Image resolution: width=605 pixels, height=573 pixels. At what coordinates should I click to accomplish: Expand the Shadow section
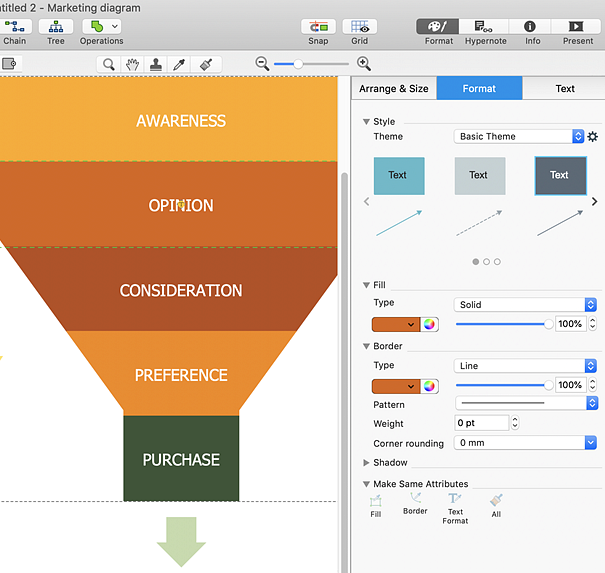point(367,463)
